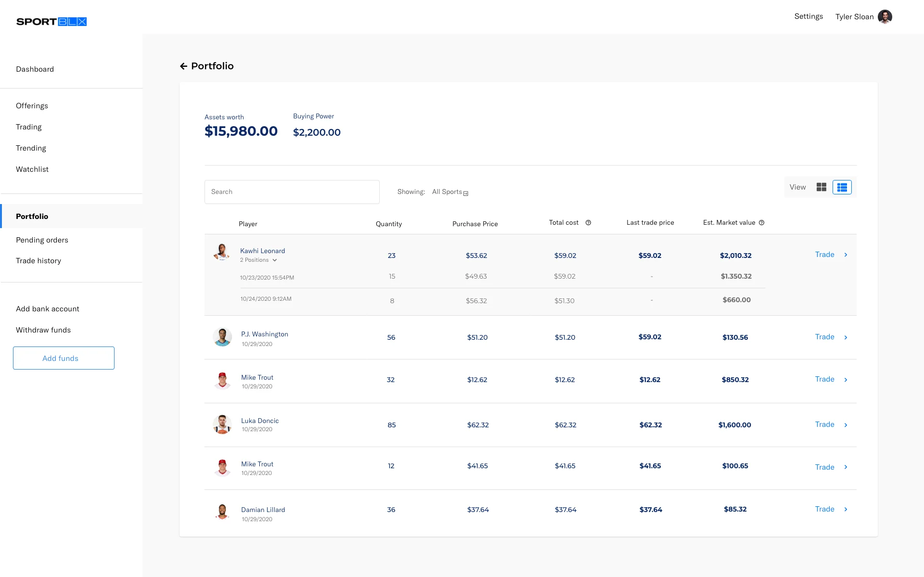Screen dimensions: 924x577
Task: Switch to list view icon
Action: click(842, 187)
